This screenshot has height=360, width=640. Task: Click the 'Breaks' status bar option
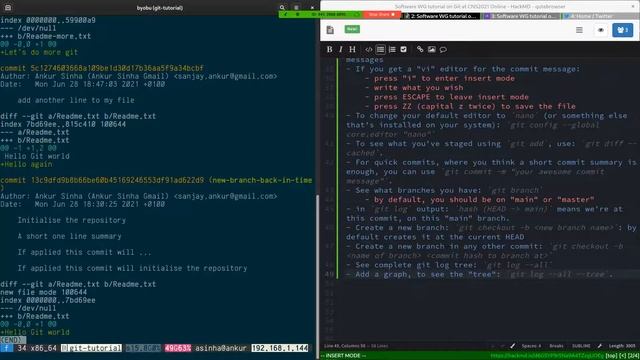556,346
